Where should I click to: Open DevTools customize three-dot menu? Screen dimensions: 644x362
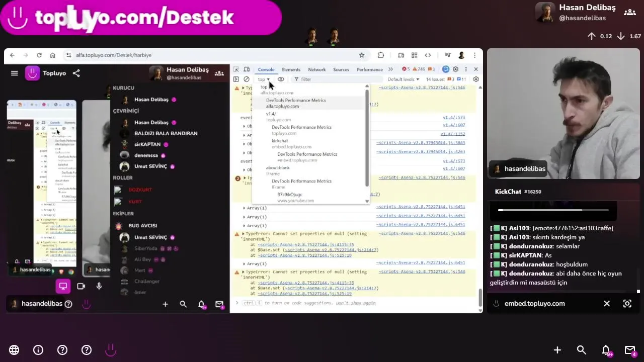coord(466,69)
